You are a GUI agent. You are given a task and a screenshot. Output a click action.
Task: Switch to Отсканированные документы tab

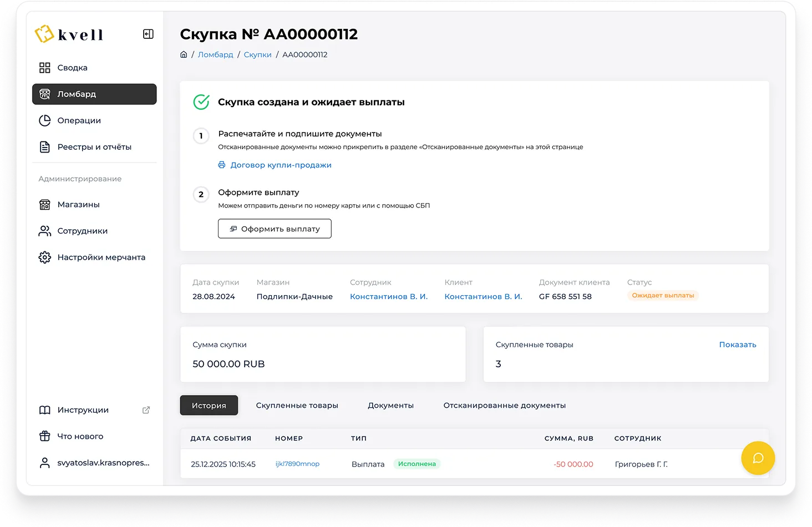504,406
